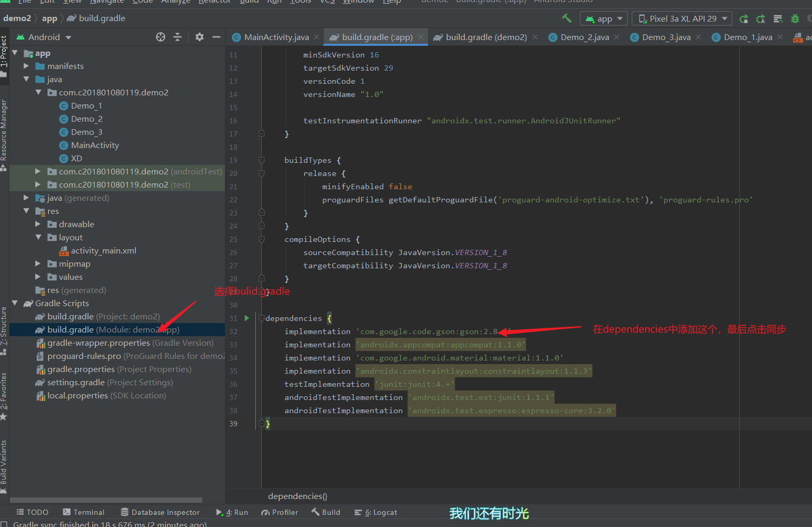
Task: Fold the buildTypes block in gutter
Action: (x=262, y=160)
